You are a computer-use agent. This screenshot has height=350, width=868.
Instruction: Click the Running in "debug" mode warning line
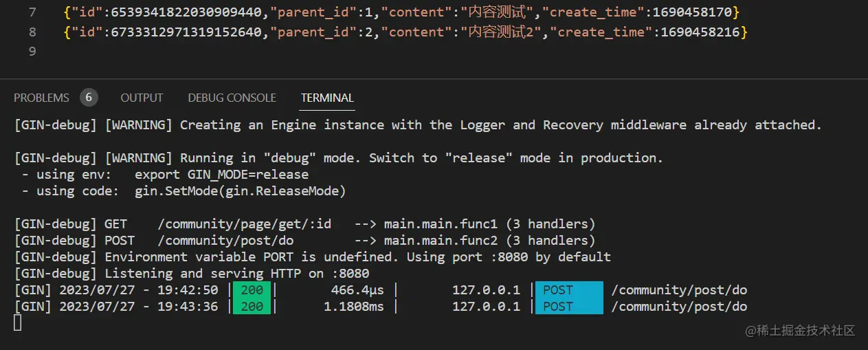338,157
